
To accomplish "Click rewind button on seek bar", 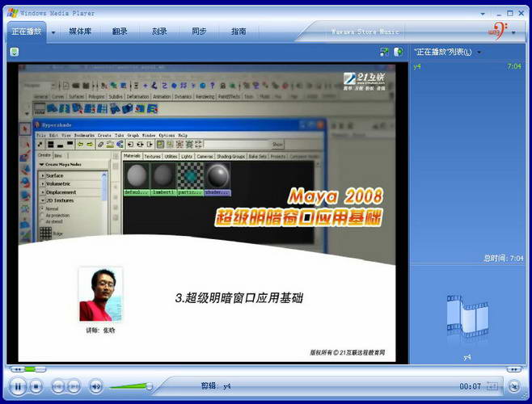I will [x=17, y=369].
